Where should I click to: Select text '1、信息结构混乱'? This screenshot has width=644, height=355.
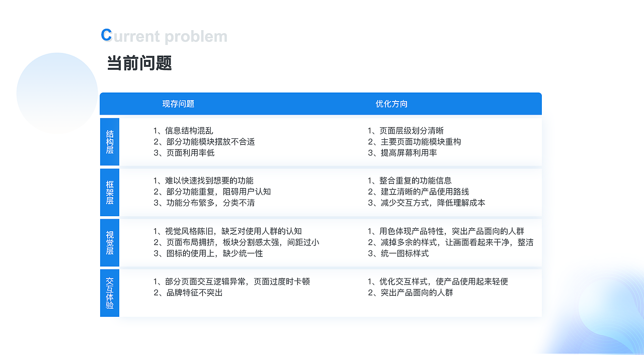(183, 131)
